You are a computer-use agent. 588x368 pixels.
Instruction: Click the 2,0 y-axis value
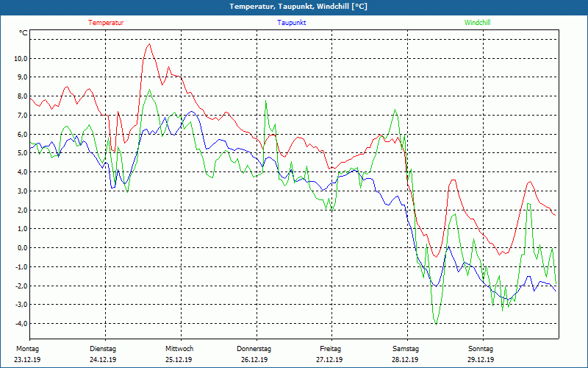pyautogui.click(x=22, y=210)
